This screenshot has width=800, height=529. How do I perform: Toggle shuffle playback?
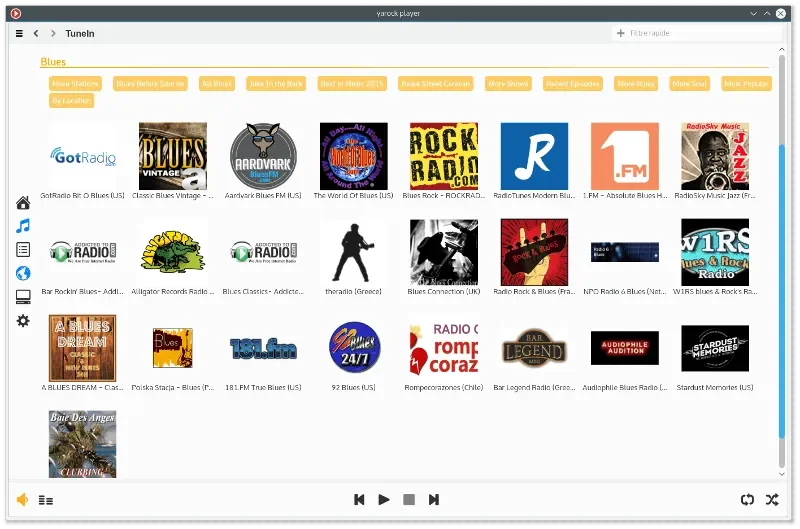[772, 500]
